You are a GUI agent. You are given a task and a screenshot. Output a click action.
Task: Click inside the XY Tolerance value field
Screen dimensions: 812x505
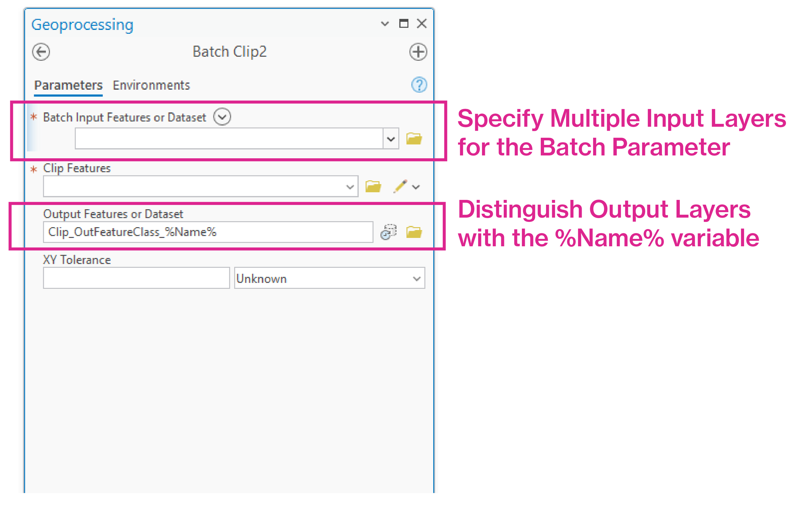[136, 278]
